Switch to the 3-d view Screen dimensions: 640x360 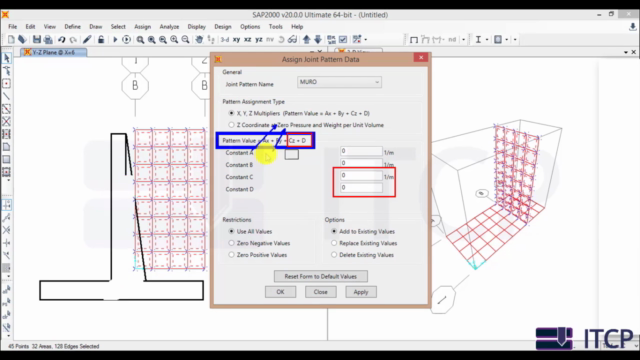(225, 40)
